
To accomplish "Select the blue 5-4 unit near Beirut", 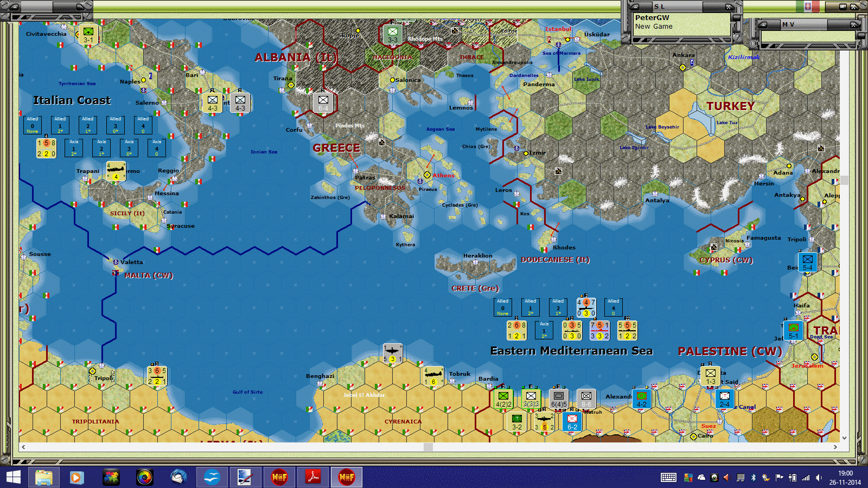I will 807,262.
